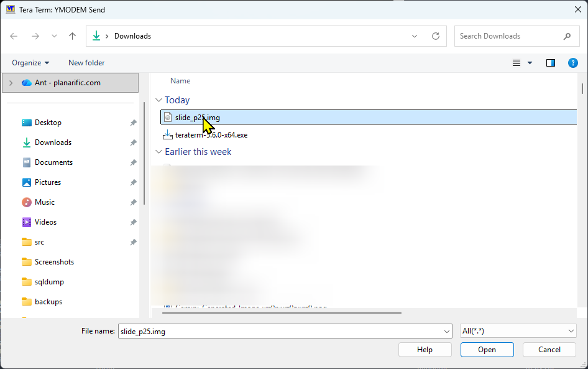
Task: Open the Organize menu
Action: [x=30, y=62]
